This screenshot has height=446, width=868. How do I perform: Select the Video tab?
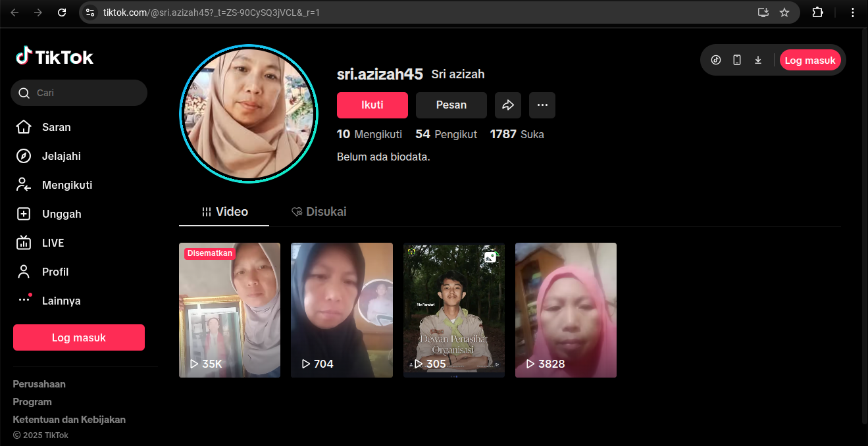[224, 212]
